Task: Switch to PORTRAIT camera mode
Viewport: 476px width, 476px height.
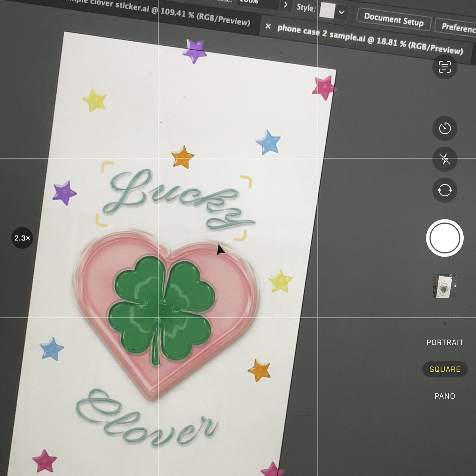Action: (445, 342)
